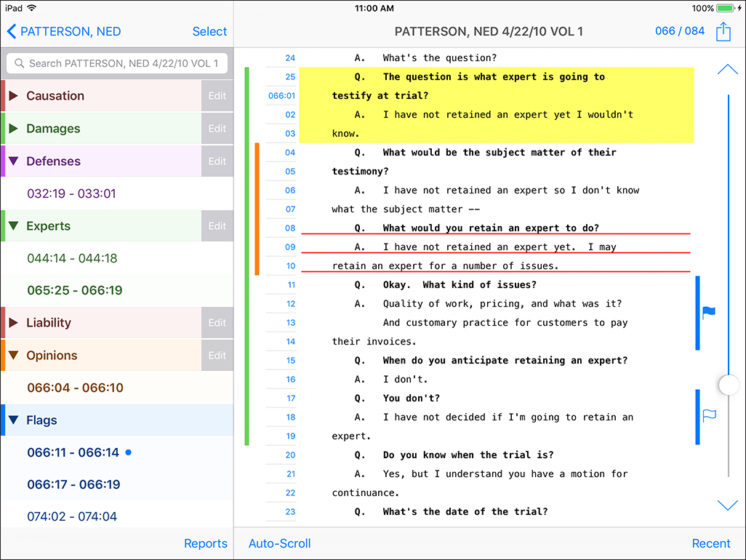The image size is (746, 560).
Task: Tap the outlined flag marker
Action: pos(709,416)
